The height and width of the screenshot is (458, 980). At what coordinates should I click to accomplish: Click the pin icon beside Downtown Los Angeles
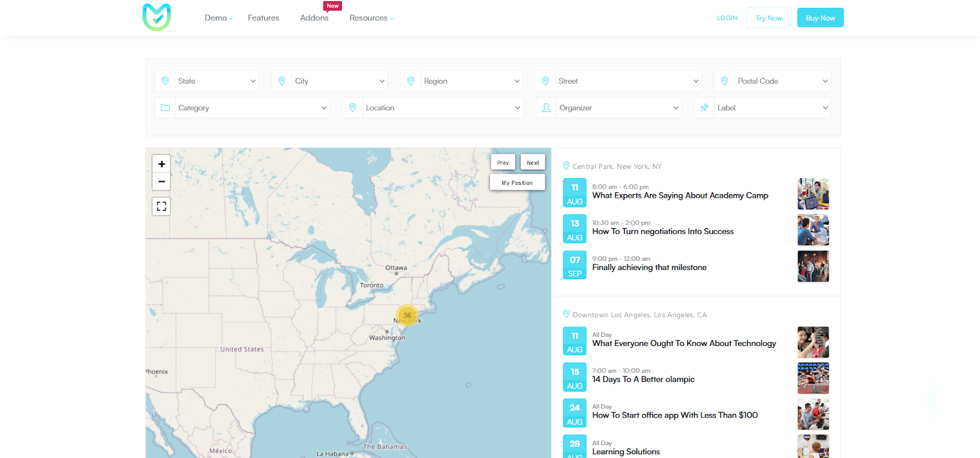click(566, 314)
